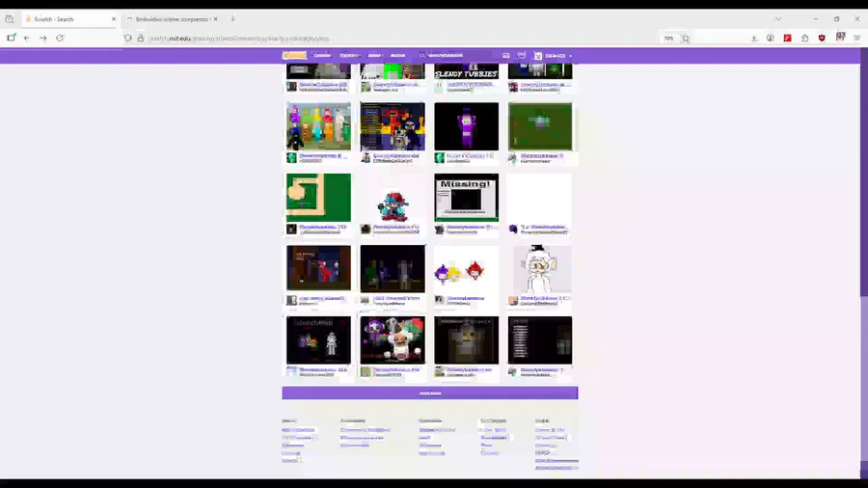Open the SLENDY TUBBIES project thumbnail

[x=466, y=70]
